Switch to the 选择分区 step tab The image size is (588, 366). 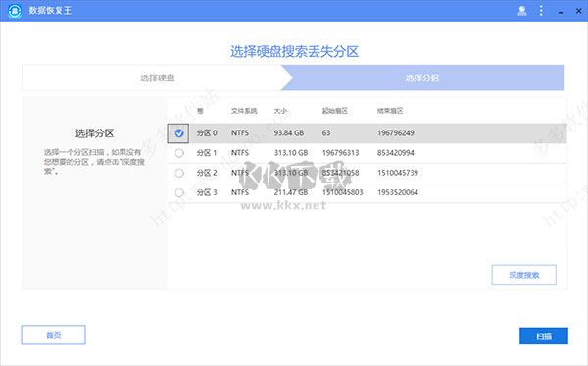[422, 78]
